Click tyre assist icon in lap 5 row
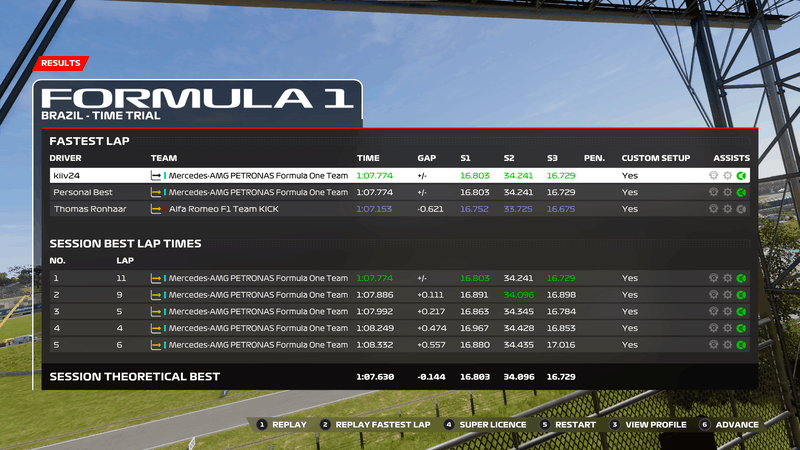This screenshot has width=800, height=450. tap(713, 311)
